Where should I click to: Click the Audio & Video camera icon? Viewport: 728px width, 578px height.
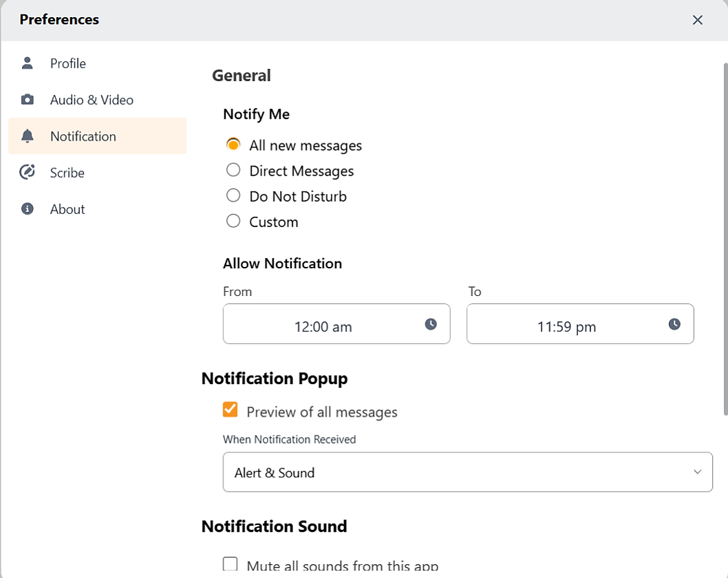click(28, 99)
